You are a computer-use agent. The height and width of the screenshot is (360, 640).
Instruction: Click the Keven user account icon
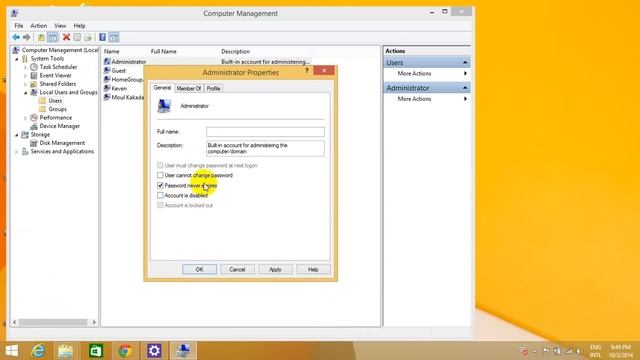(107, 88)
